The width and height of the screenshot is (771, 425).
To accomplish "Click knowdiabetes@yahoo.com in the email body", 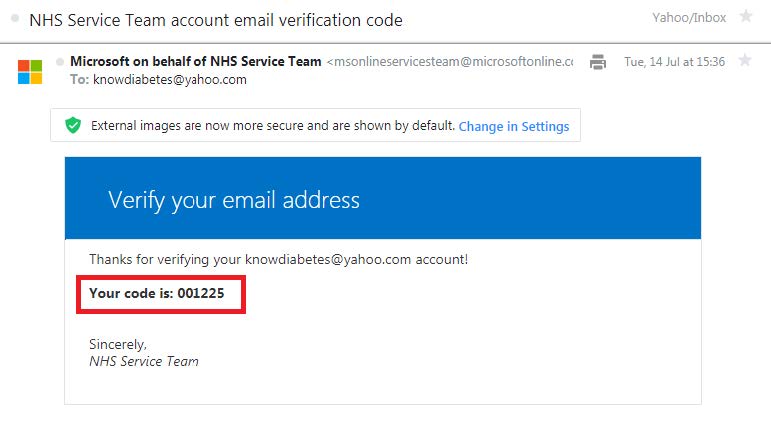I will coord(327,259).
